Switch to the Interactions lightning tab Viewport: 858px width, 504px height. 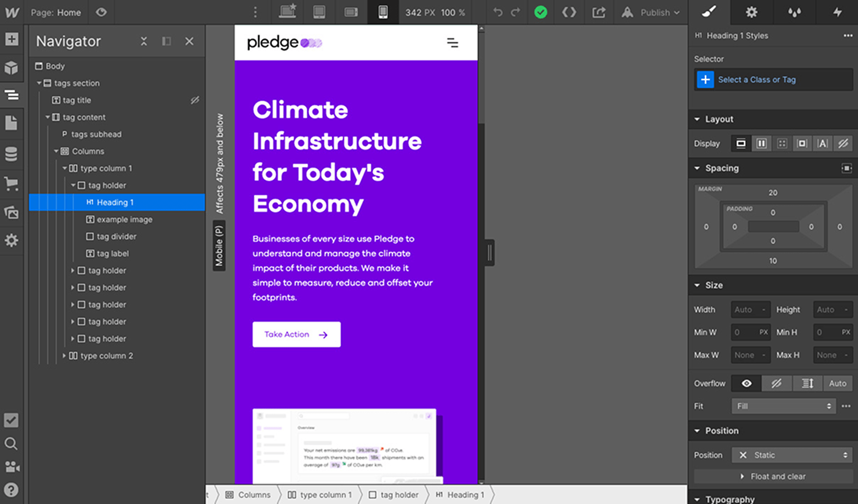837,12
